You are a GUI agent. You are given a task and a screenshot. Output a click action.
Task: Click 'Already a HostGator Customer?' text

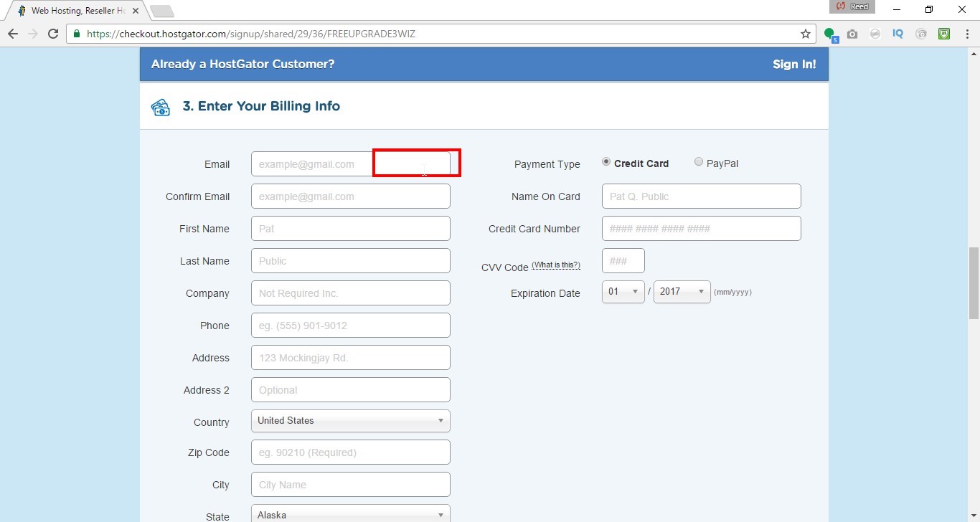click(x=242, y=64)
